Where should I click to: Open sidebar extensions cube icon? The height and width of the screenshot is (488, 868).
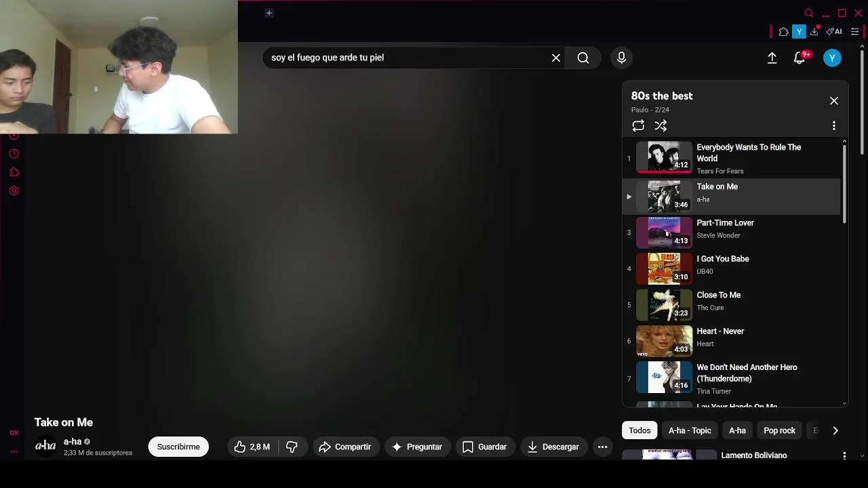coord(14,172)
